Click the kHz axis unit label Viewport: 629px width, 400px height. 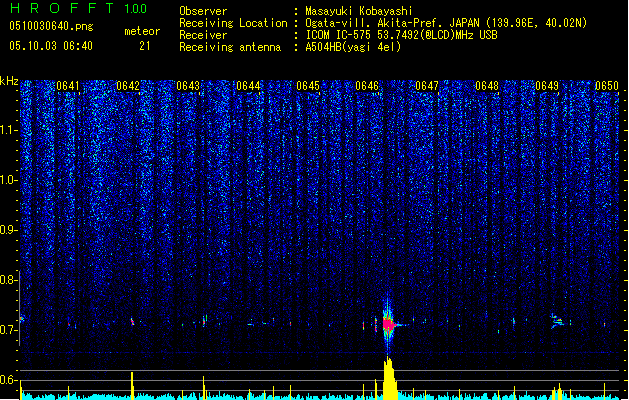click(9, 81)
